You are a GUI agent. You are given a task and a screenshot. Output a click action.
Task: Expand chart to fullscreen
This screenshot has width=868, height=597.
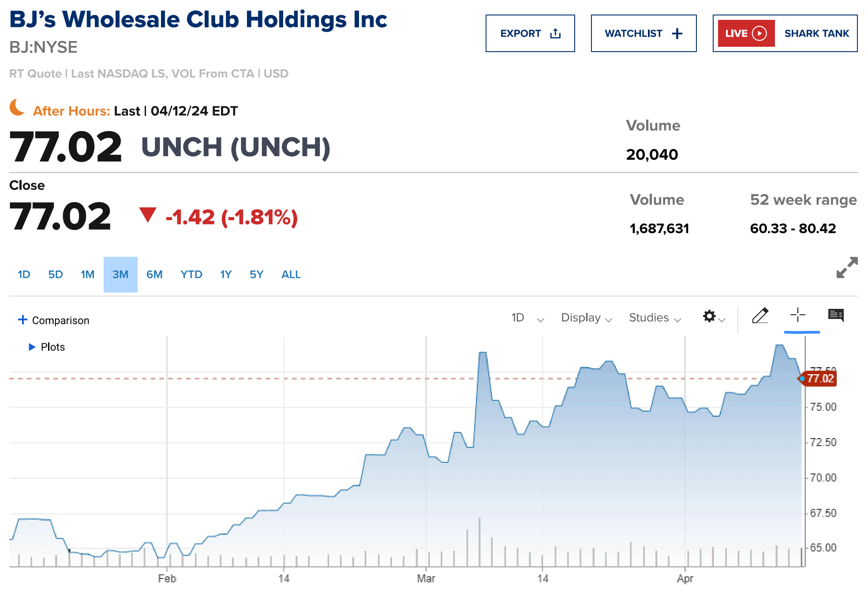847,267
